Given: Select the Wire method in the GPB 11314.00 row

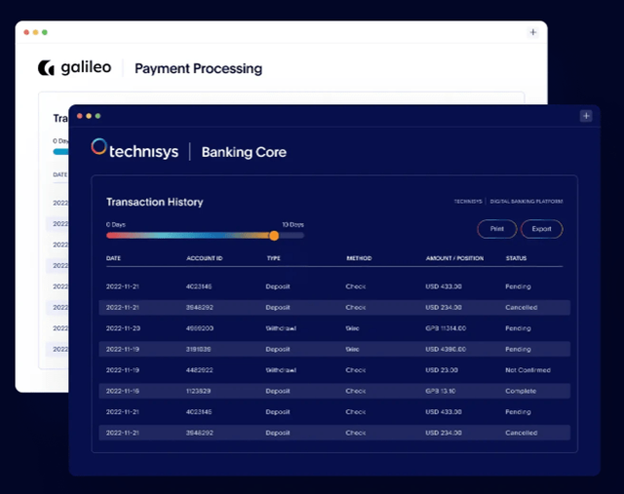Looking at the screenshot, I should click(352, 328).
